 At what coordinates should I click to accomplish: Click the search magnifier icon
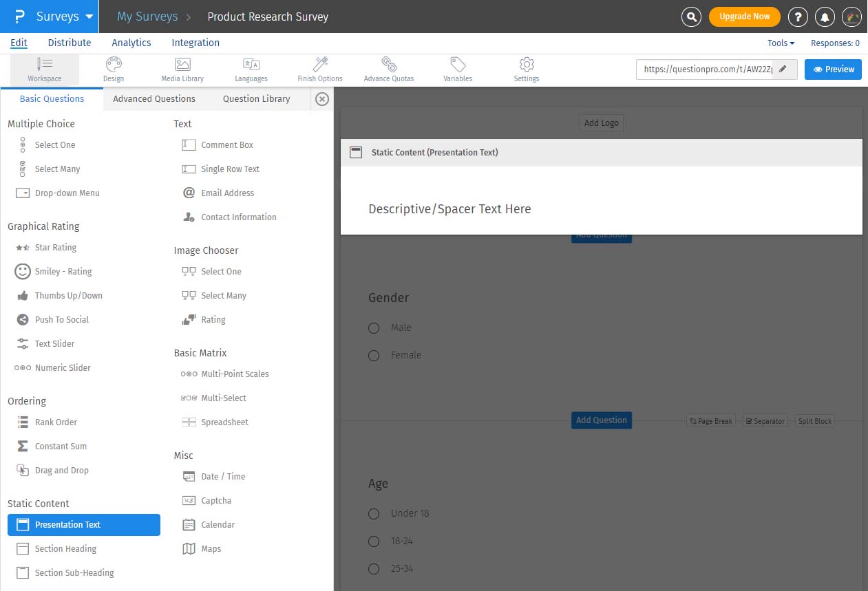691,17
